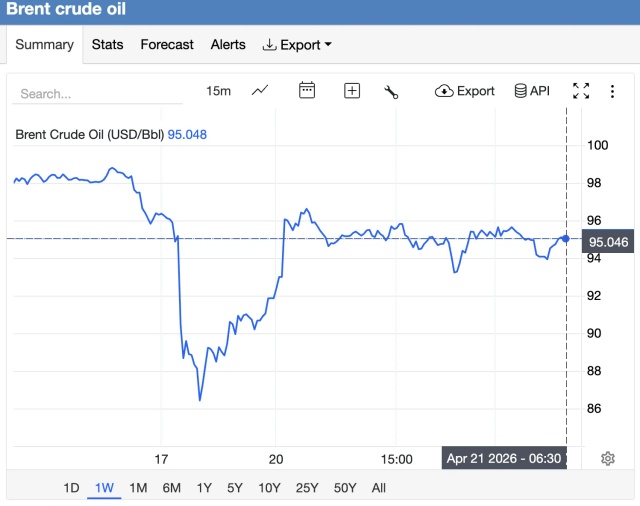Image resolution: width=640 pixels, height=506 pixels.
Task: Toggle fullscreen chart view
Action: pos(581,91)
